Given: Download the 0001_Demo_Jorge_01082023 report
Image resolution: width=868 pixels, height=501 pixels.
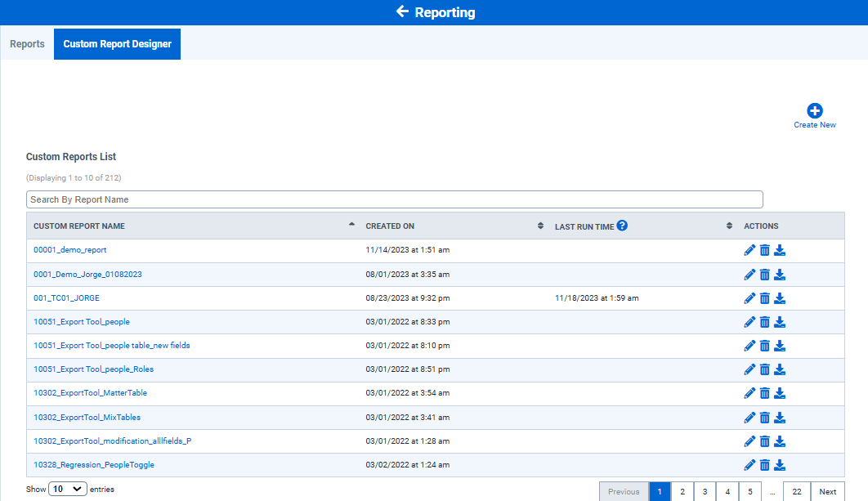Looking at the screenshot, I should pos(780,275).
